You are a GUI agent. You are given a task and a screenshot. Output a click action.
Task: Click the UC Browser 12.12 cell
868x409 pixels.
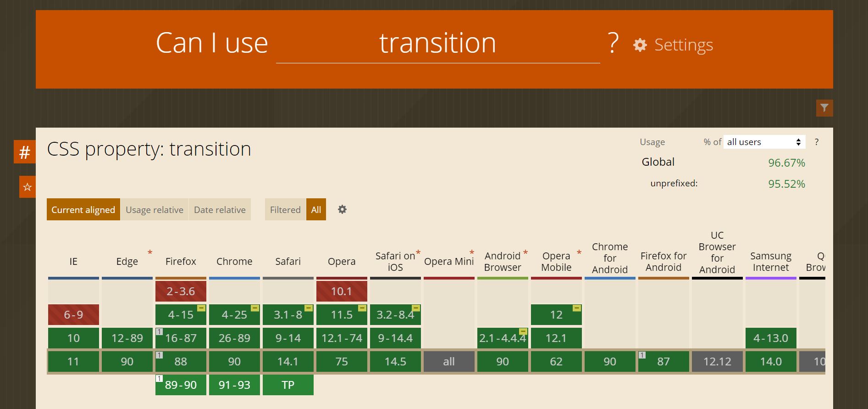(717, 361)
